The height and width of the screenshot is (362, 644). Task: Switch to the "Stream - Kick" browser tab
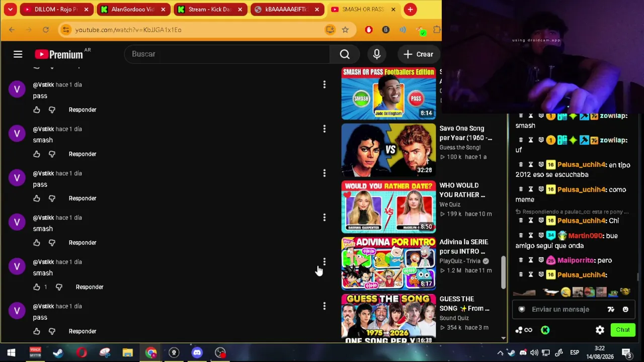[209, 9]
